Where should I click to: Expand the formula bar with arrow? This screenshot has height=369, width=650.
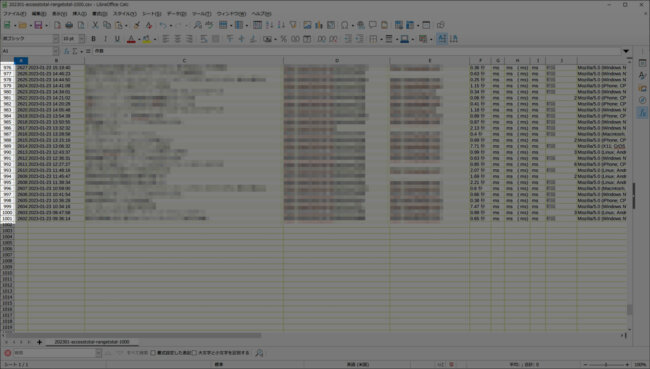point(626,51)
